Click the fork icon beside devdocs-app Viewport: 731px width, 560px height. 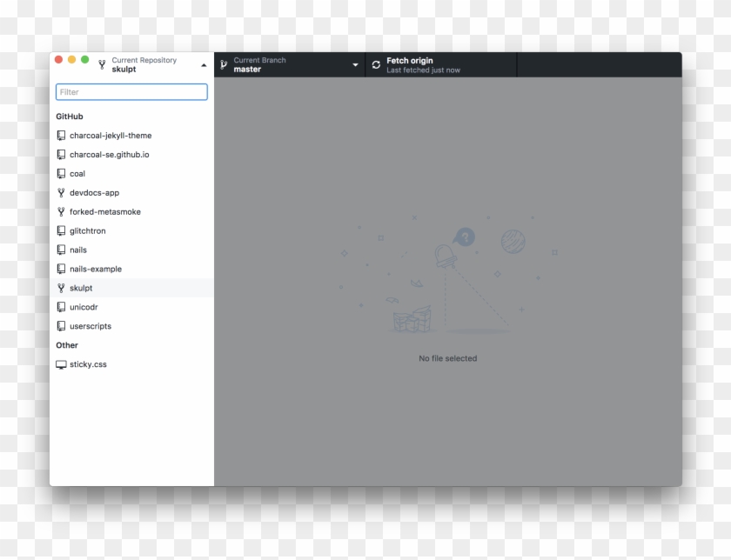coord(61,193)
